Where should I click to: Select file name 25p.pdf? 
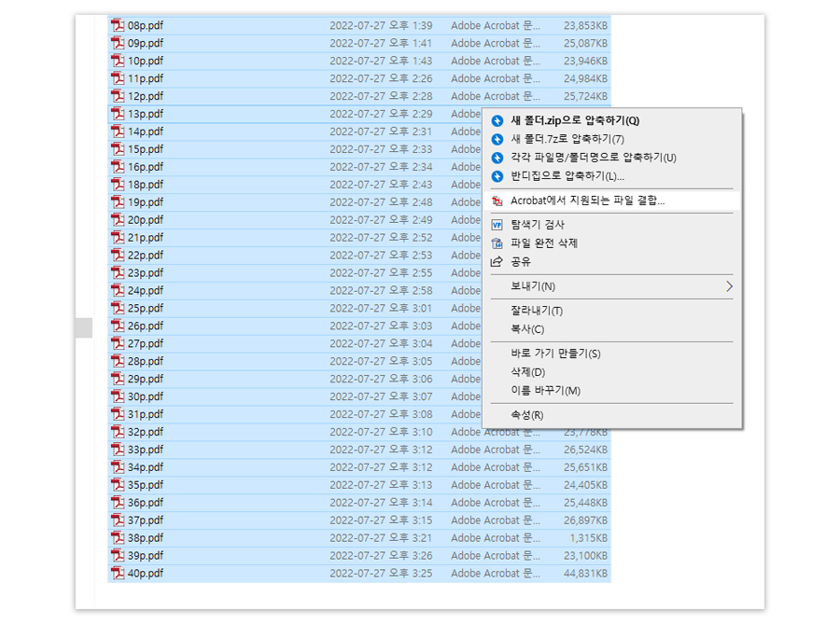(146, 308)
